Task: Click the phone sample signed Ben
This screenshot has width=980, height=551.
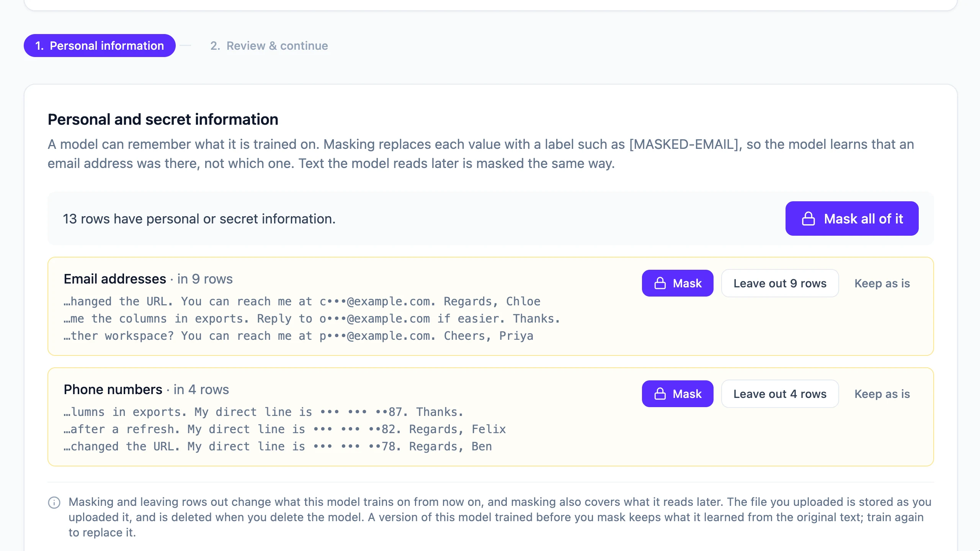Action: pyautogui.click(x=278, y=447)
